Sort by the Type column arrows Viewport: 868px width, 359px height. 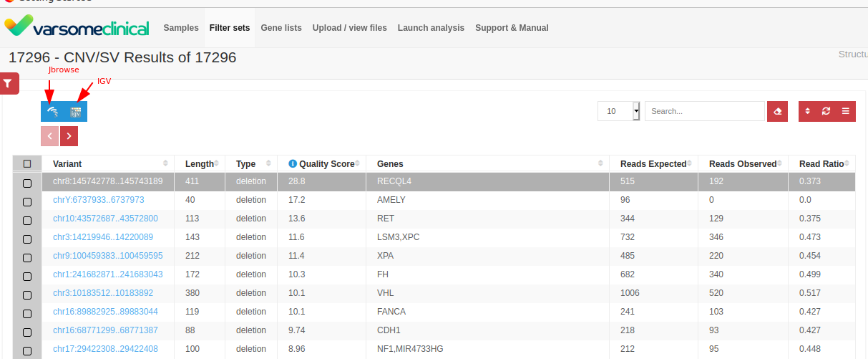pos(269,163)
